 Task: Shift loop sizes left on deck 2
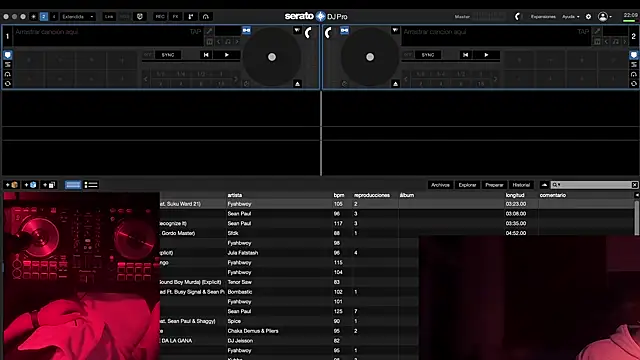point(406,79)
